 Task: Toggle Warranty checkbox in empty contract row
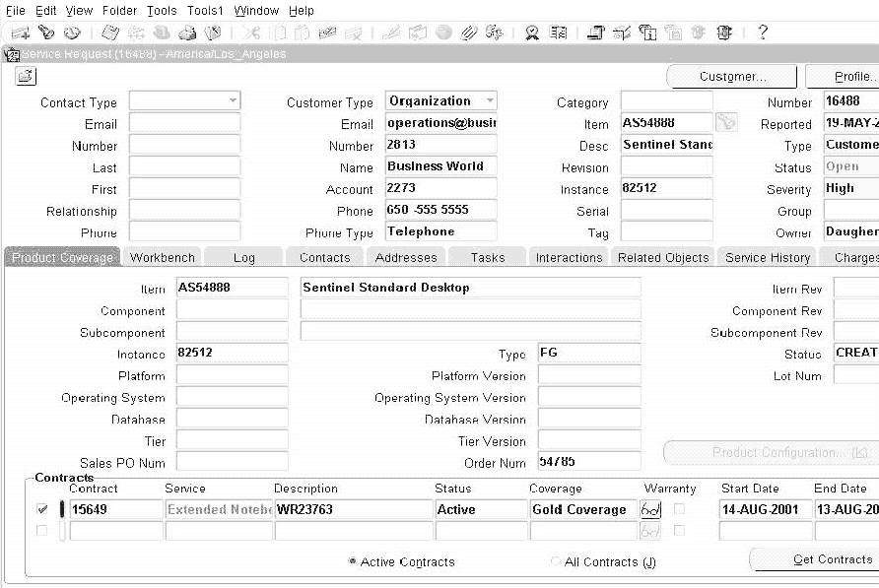point(679,530)
